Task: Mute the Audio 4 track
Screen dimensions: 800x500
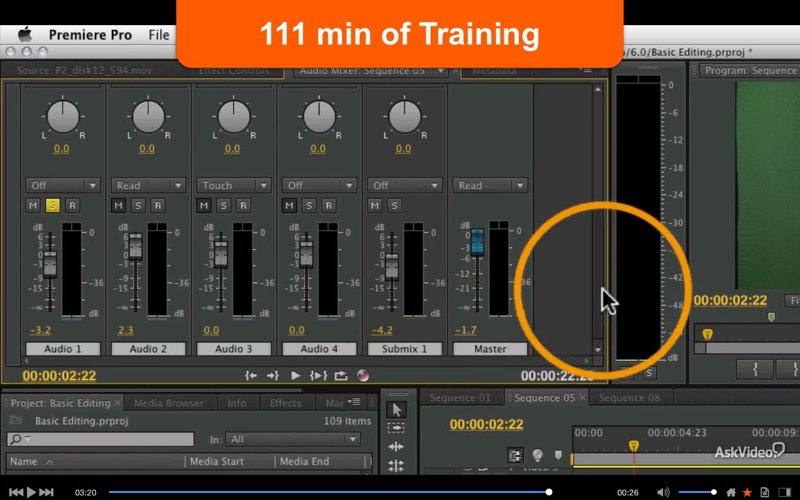Action: (289, 206)
